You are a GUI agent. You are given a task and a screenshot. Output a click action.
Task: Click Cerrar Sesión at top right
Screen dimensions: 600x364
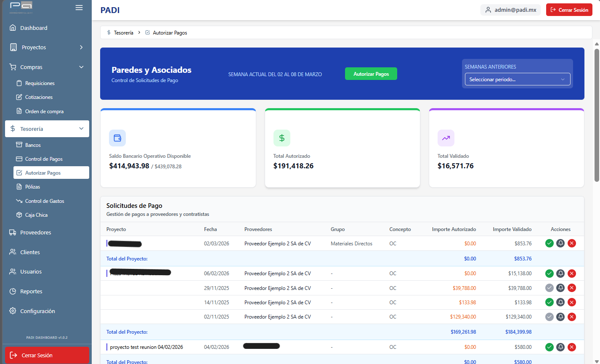(x=569, y=9)
